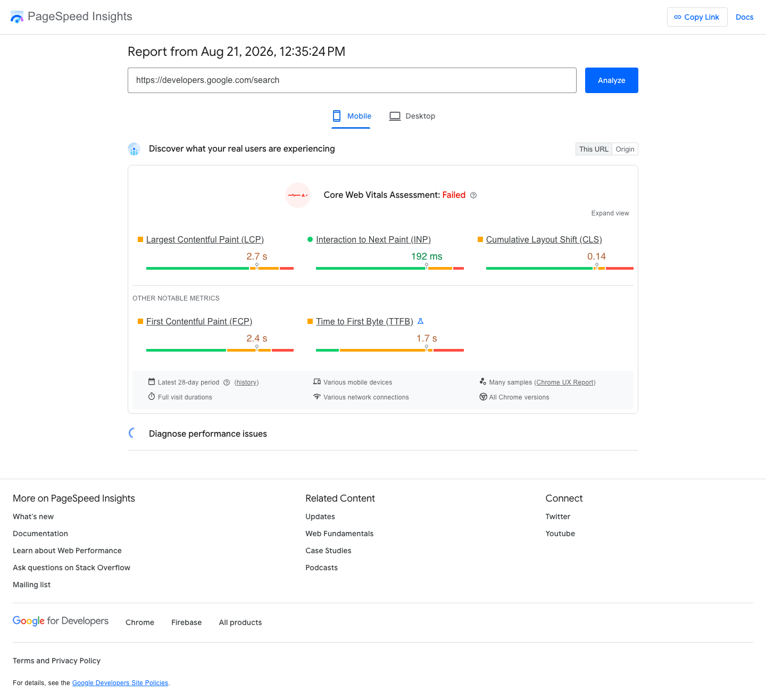Open Chrome in footer navigation
Viewport: 766px width, 700px height.
click(140, 622)
